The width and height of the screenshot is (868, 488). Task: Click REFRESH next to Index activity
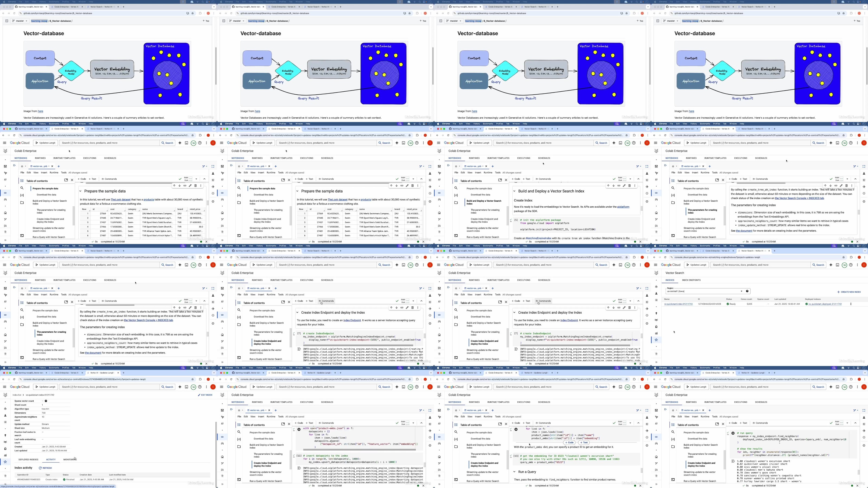(46, 468)
